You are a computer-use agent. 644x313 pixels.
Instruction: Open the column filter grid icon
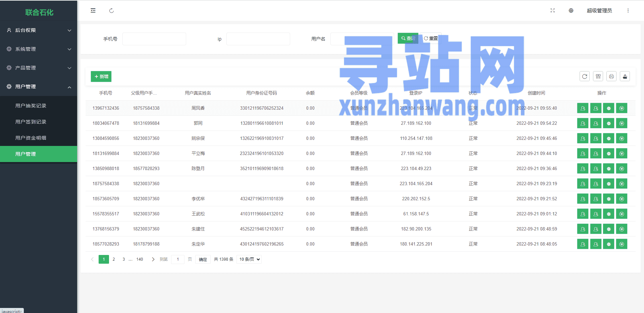[598, 76]
